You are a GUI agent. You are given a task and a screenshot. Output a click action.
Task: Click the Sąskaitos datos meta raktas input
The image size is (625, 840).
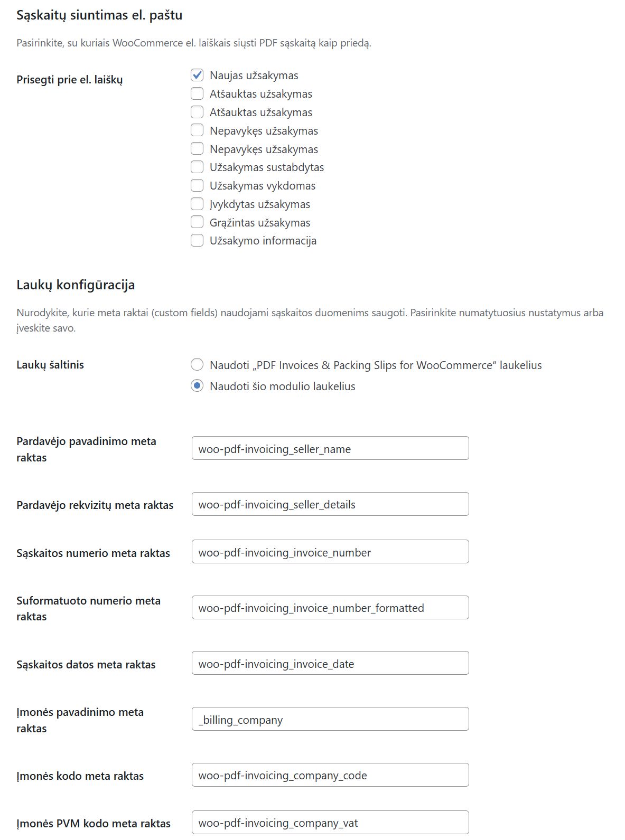330,663
